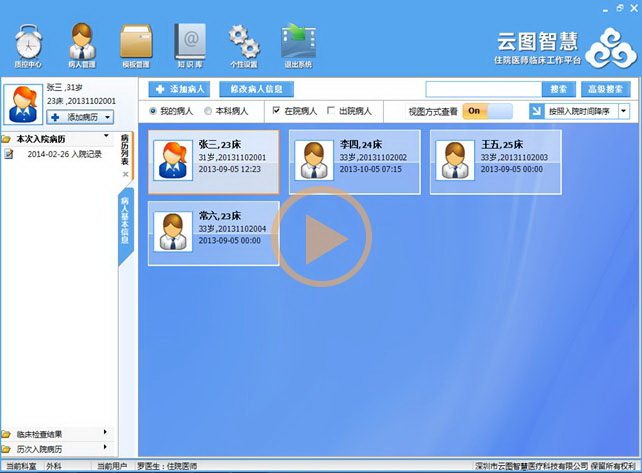642x473 pixels.
Task: Restore the application window size
Action: coord(620,8)
